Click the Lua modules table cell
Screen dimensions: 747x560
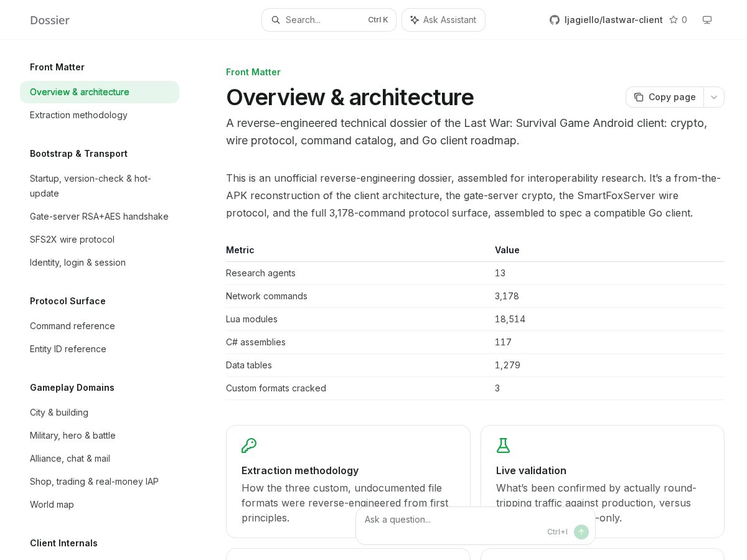point(251,319)
